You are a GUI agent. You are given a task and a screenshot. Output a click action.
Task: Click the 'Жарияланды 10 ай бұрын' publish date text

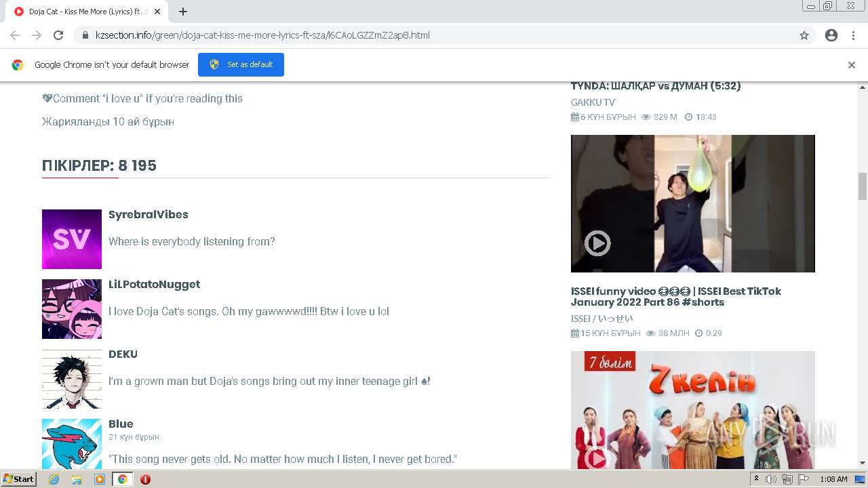[108, 122]
